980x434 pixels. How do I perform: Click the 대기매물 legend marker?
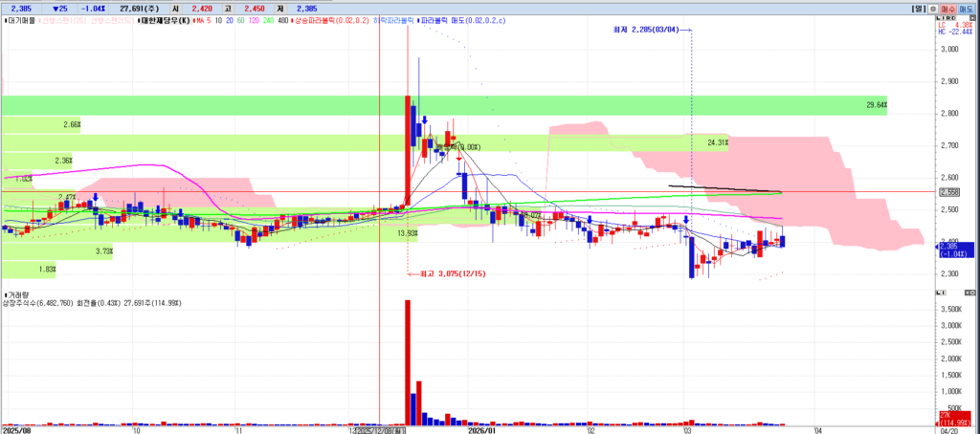pos(5,18)
